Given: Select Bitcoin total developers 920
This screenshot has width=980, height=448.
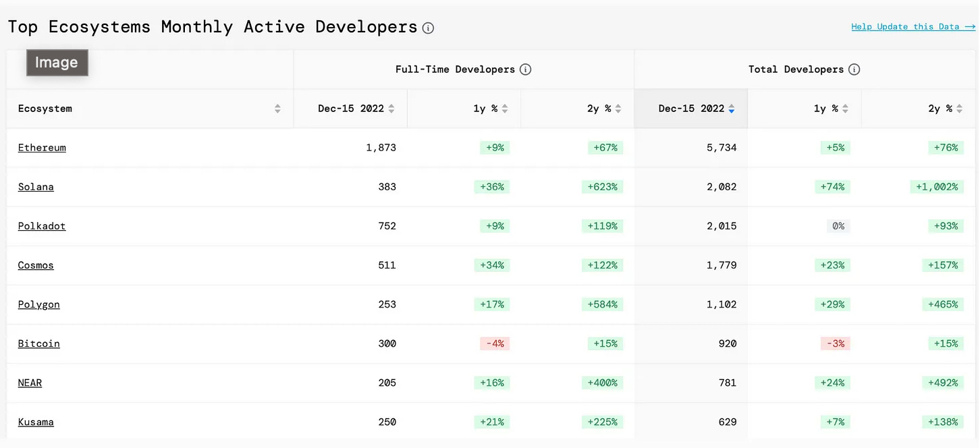Looking at the screenshot, I should point(728,343).
